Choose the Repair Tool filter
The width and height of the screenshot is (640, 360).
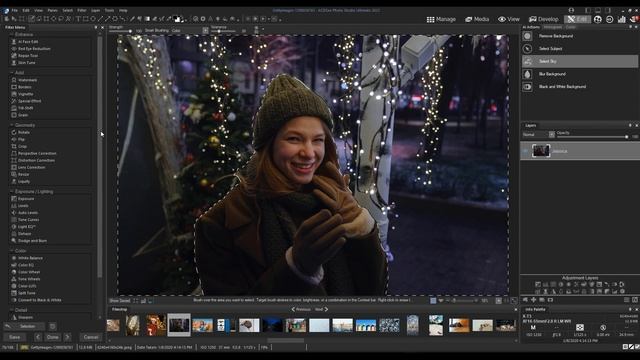[28, 56]
